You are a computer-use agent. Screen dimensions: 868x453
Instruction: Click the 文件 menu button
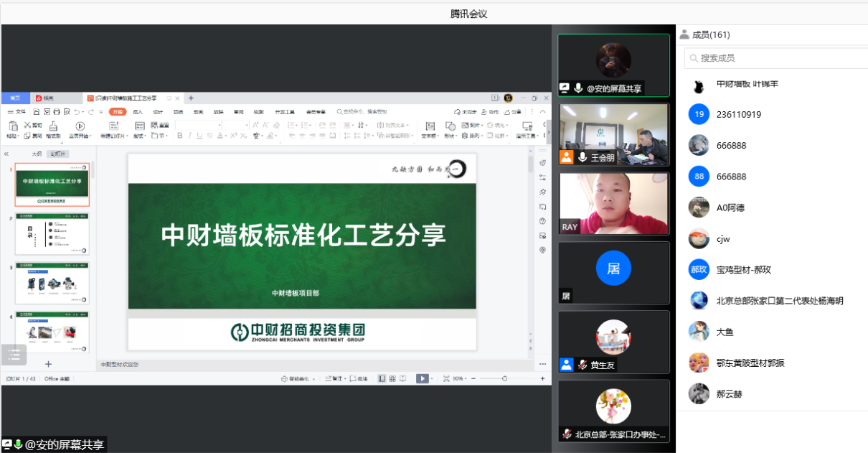[x=17, y=112]
